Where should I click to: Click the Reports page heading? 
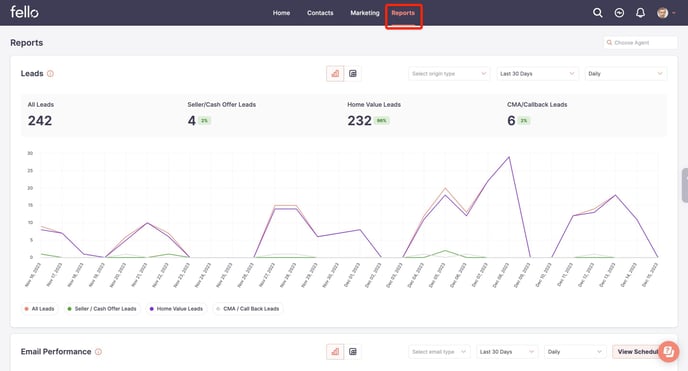point(27,43)
